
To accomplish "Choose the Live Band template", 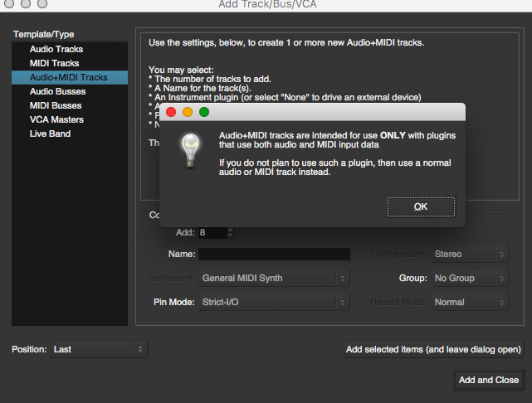I will point(49,134).
